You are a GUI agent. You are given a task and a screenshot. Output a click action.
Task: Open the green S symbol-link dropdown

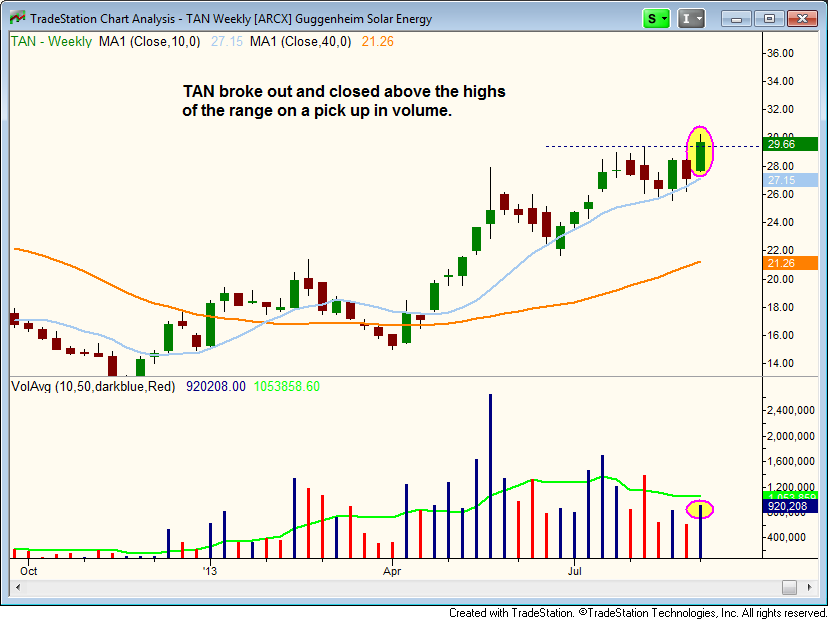[x=656, y=19]
